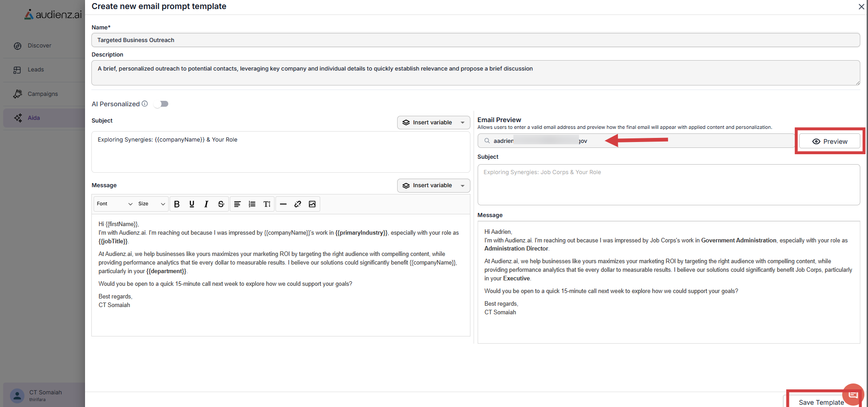The image size is (868, 407).
Task: Click 'Government Administration' in preview message
Action: pos(739,241)
